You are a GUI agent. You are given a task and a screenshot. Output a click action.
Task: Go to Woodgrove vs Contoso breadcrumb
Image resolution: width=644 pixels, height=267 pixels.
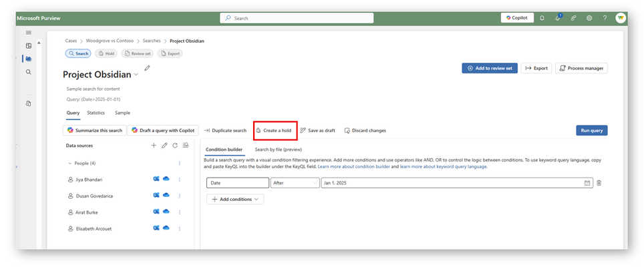[x=110, y=41]
